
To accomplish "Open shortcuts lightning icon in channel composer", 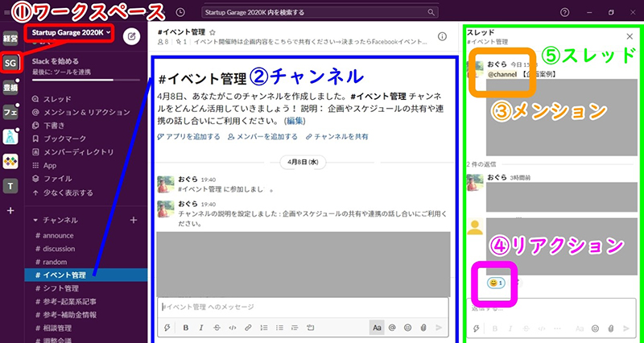I will pos(167,328).
